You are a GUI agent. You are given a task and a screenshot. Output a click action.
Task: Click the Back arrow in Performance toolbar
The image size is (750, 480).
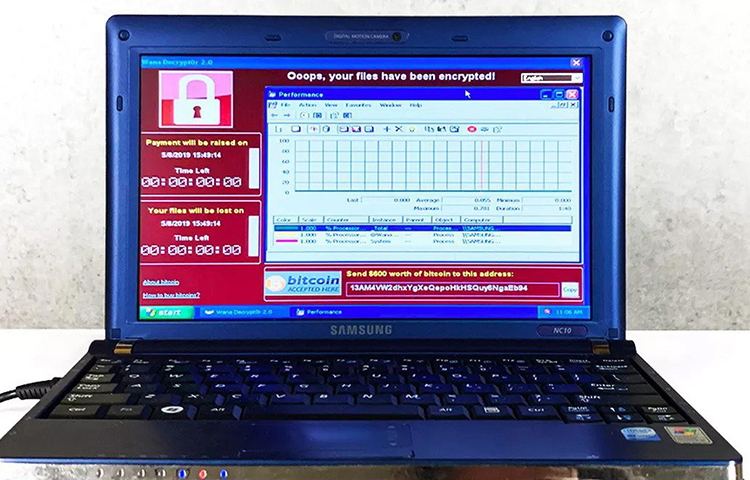(x=274, y=116)
